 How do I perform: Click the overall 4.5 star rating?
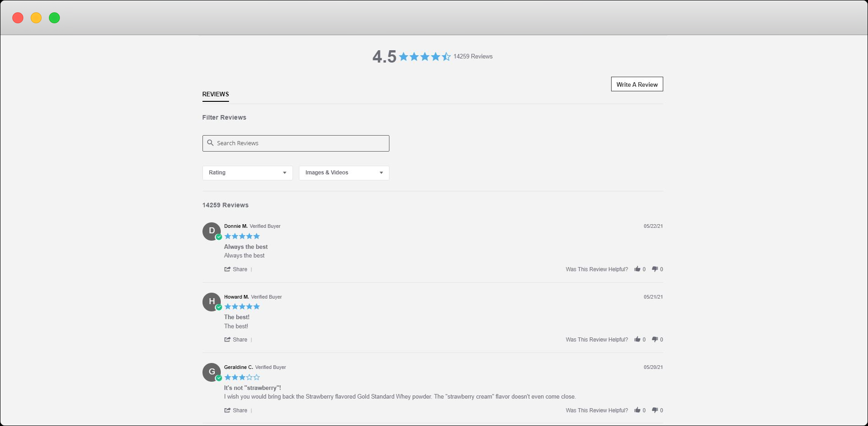tap(425, 57)
